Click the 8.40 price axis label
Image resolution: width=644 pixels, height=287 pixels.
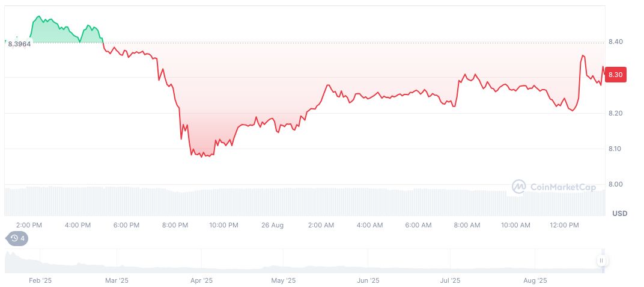point(615,42)
